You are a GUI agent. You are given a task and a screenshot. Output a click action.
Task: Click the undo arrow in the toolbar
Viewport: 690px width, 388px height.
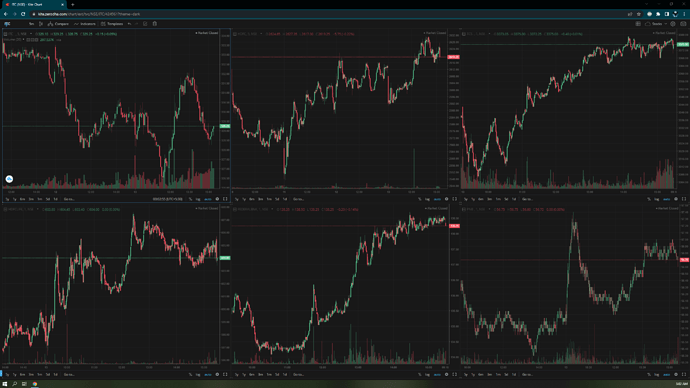(129, 24)
